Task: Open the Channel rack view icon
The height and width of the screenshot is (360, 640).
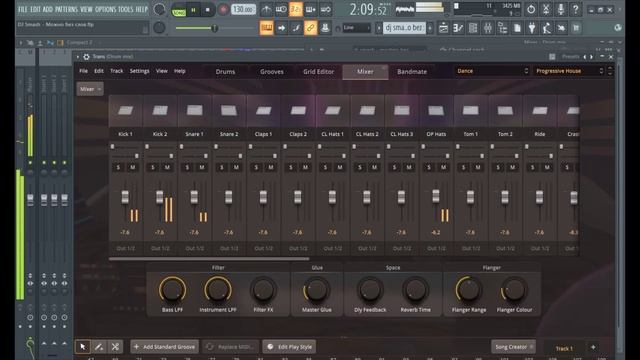Action: click(473, 28)
